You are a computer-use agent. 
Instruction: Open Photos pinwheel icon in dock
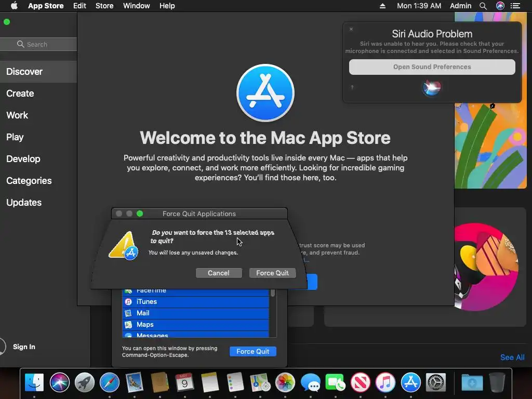coord(285,382)
